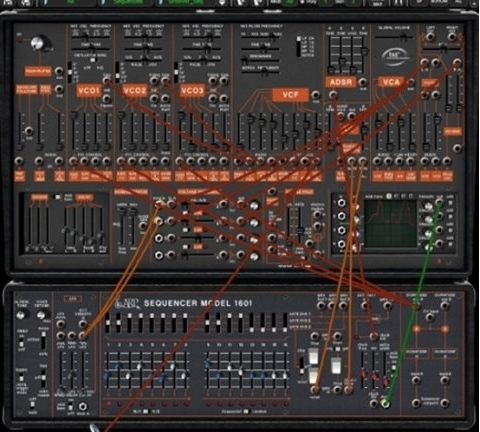Click the white sequencer button right of start/stop pair

tap(336, 366)
